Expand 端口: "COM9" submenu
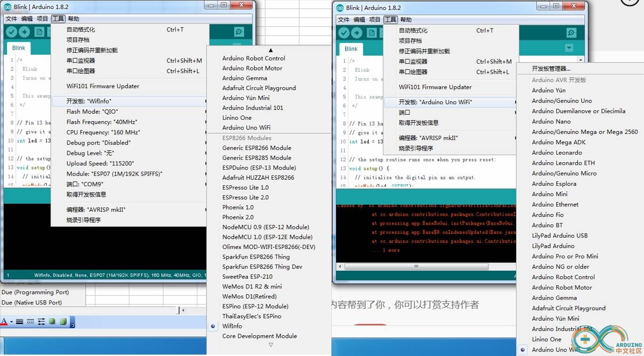 (x=129, y=184)
